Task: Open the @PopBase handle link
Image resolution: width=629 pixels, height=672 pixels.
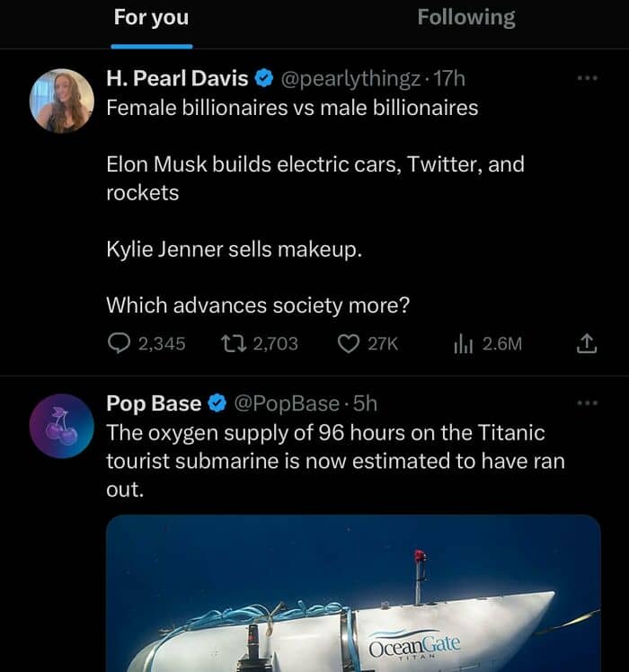Action: pos(287,403)
